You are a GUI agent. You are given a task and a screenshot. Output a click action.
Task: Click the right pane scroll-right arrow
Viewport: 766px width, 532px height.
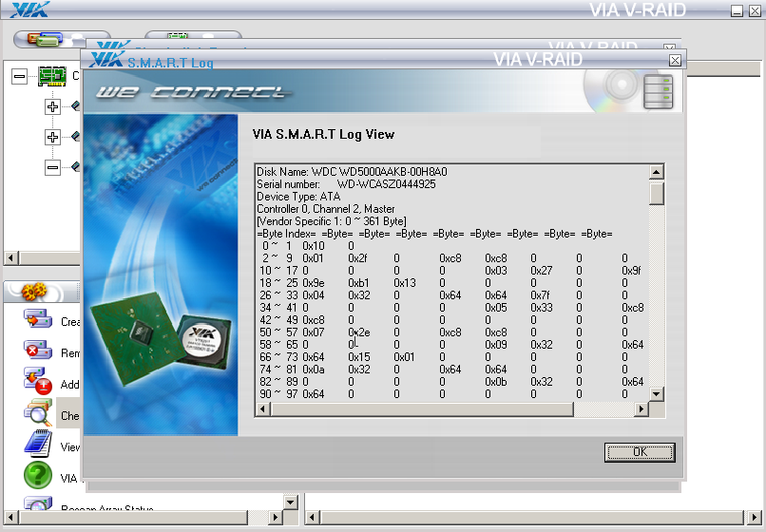(754, 517)
